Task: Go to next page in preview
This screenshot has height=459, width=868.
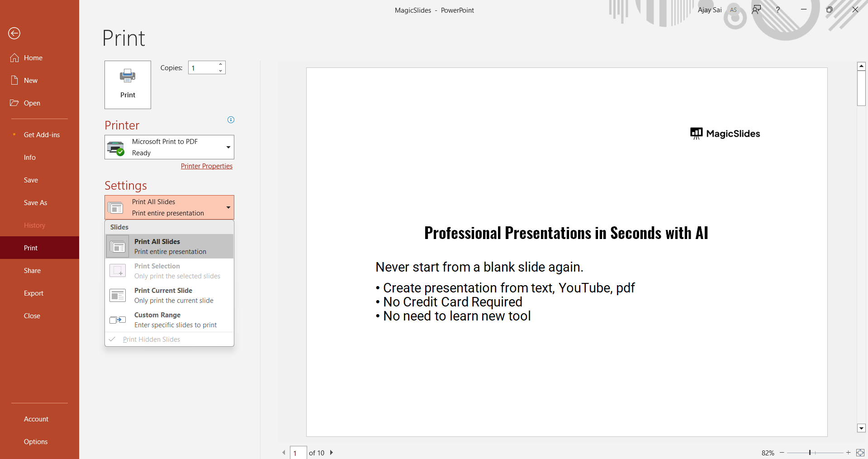Action: (332, 452)
